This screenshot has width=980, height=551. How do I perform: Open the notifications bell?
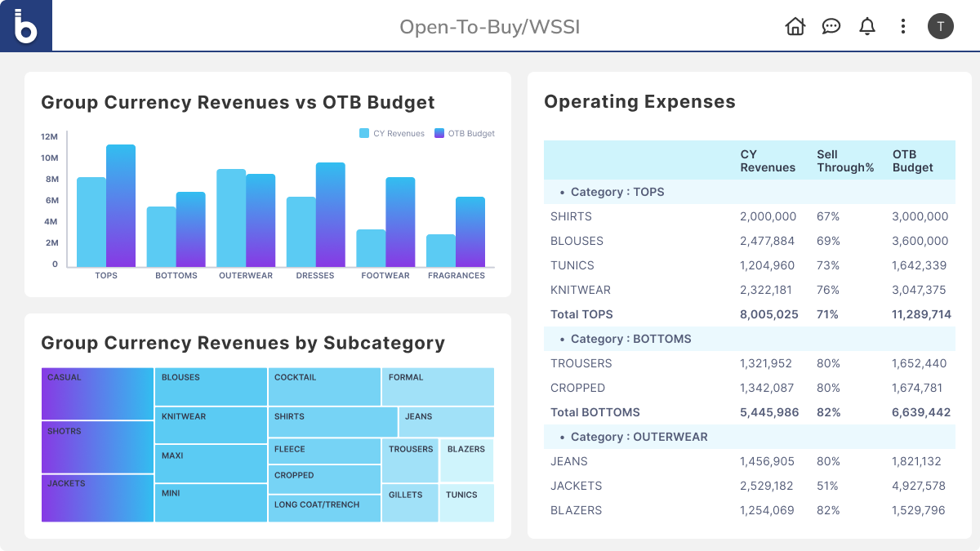[866, 26]
